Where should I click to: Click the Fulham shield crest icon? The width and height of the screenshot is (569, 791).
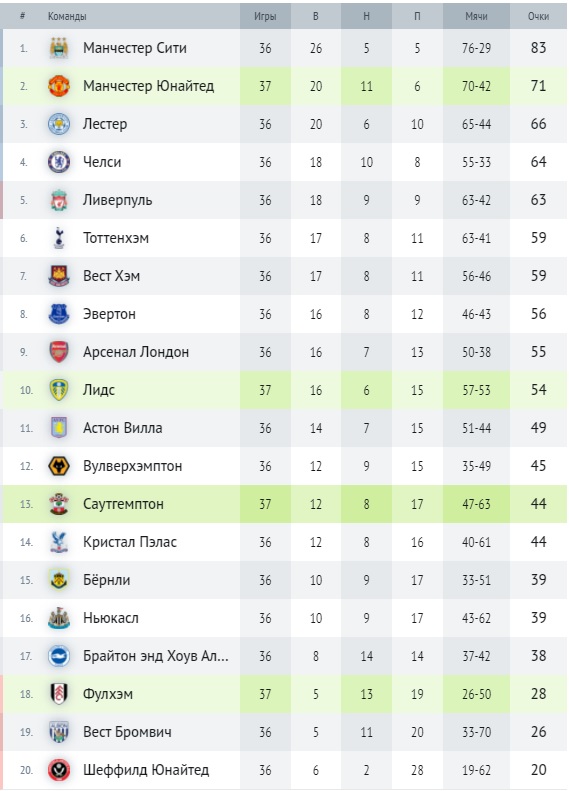tap(59, 694)
